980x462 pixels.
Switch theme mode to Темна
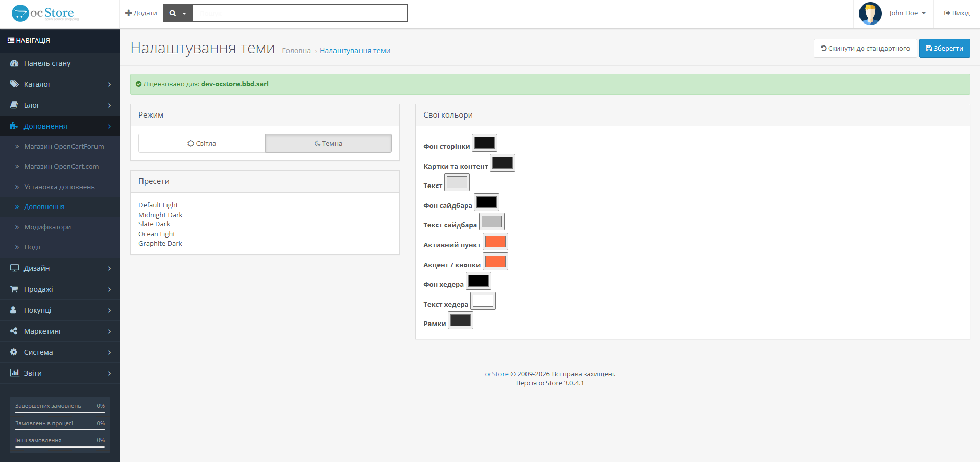[328, 144]
